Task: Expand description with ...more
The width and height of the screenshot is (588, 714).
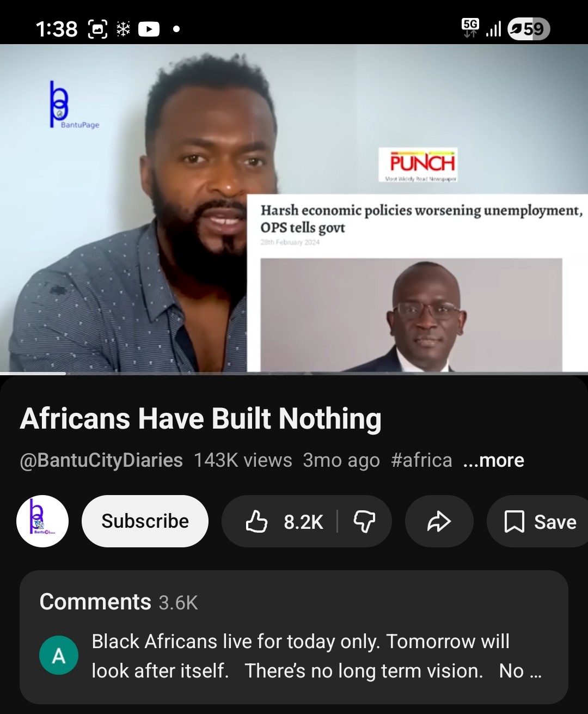Action: (x=493, y=460)
